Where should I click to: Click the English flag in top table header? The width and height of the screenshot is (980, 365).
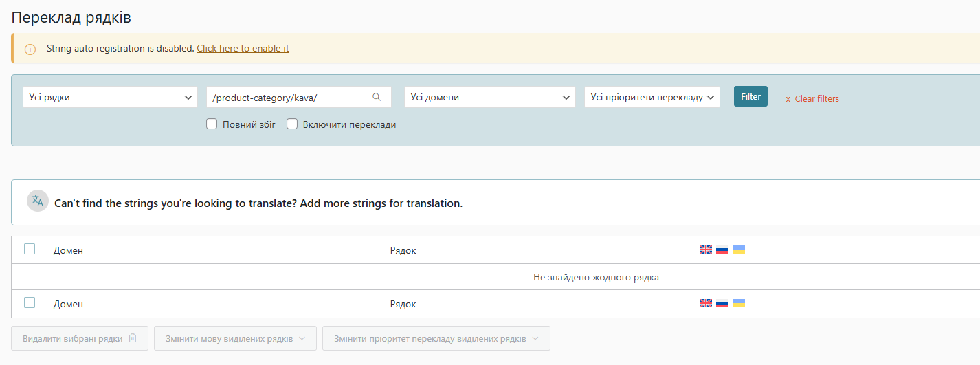706,250
